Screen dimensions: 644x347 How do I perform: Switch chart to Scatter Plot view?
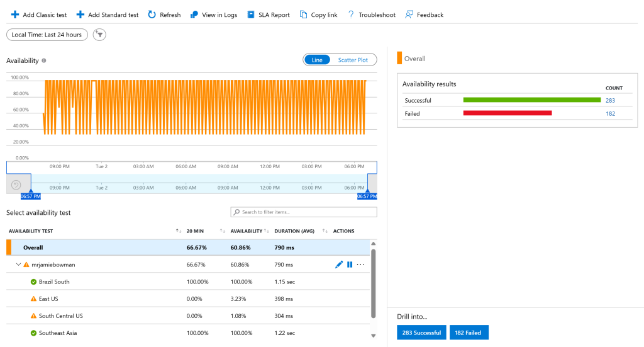[x=353, y=60]
